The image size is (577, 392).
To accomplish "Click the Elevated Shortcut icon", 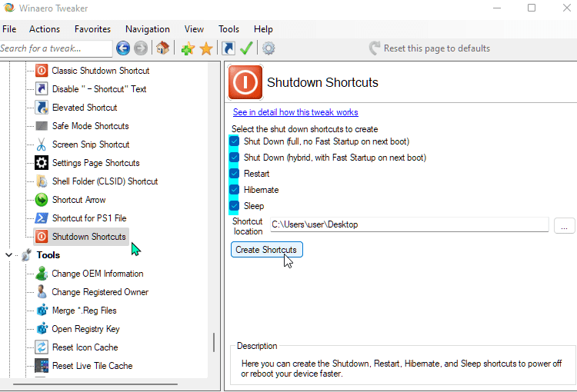I will click(x=42, y=108).
